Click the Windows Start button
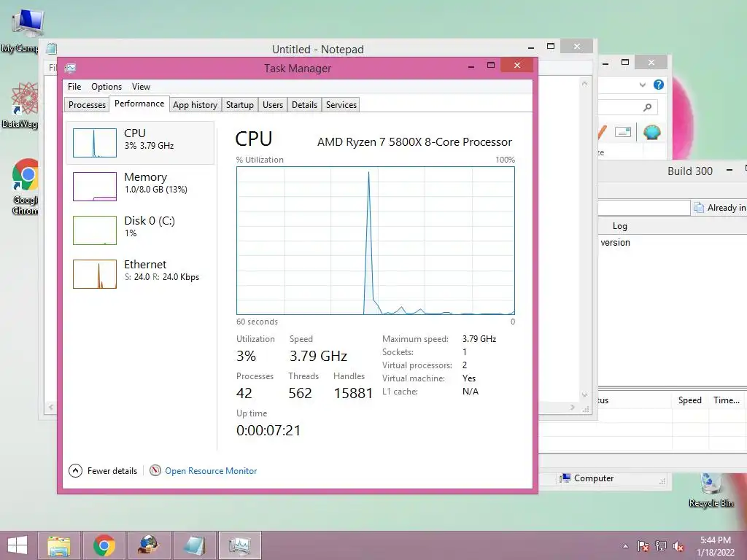This screenshot has width=747, height=560. tap(18, 545)
